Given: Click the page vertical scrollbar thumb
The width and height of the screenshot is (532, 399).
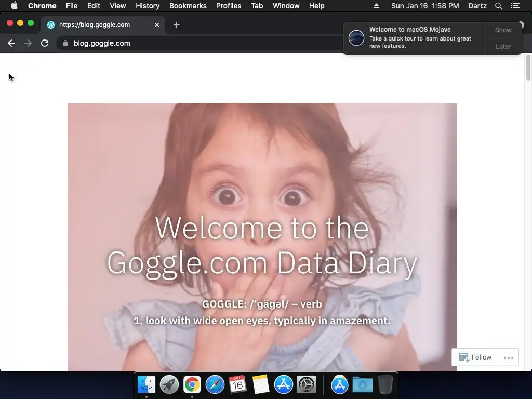Looking at the screenshot, I should (528, 67).
